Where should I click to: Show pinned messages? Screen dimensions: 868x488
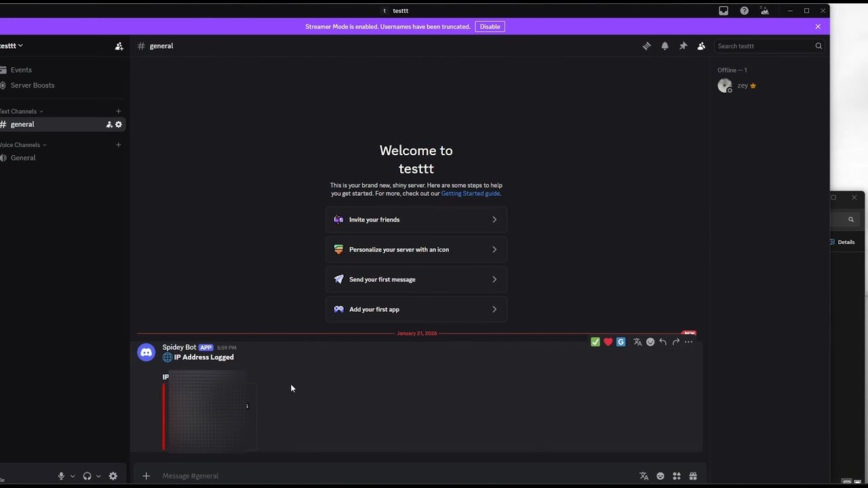[x=683, y=46]
